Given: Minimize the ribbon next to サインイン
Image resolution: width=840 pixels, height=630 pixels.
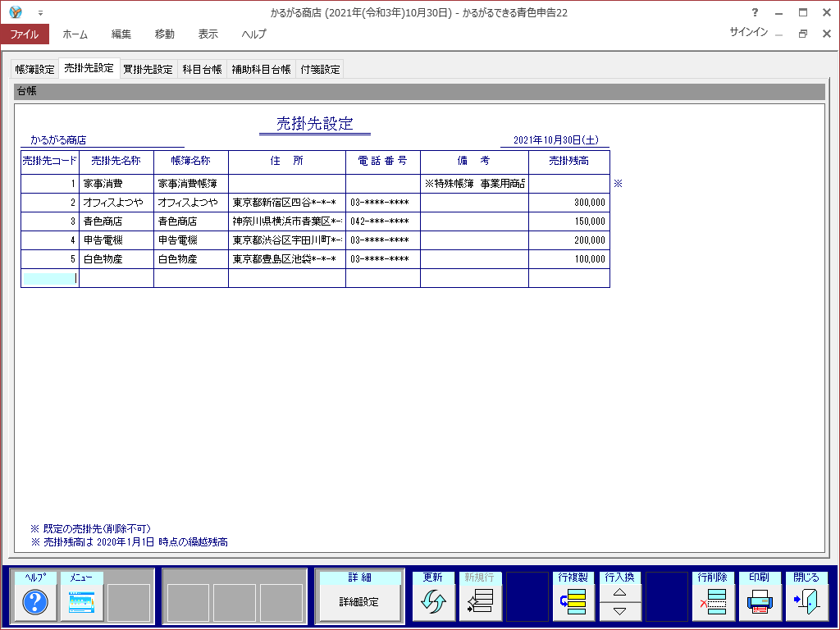Looking at the screenshot, I should point(779,34).
